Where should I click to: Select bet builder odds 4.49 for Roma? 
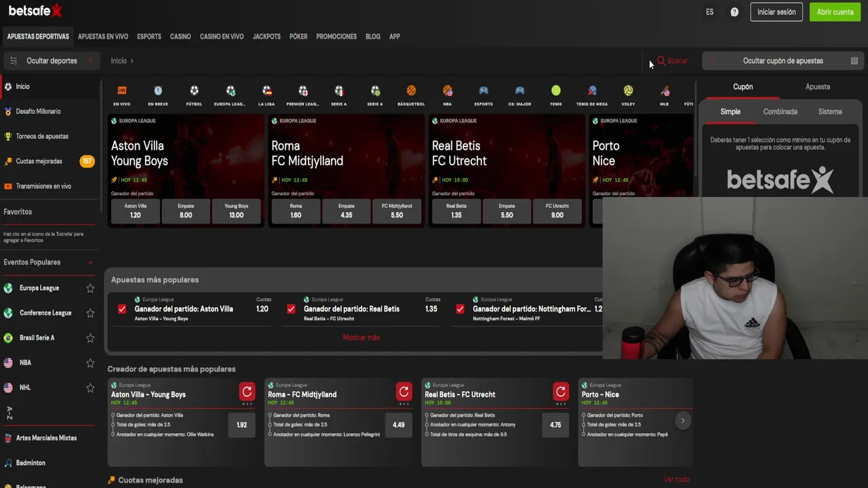[x=399, y=425]
